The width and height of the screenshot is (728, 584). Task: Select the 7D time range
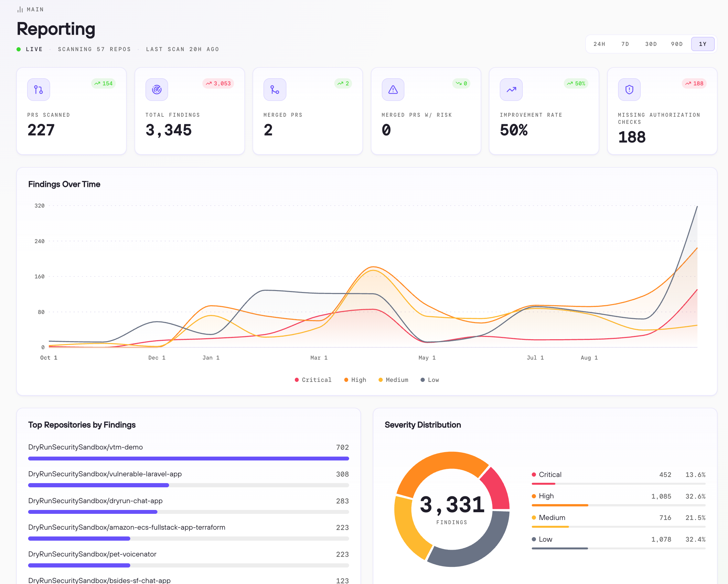(625, 44)
